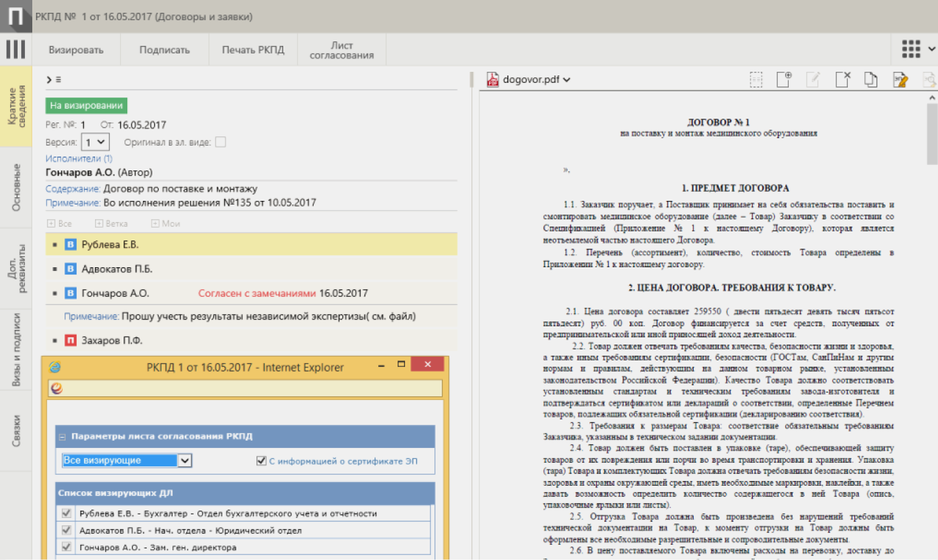Open the 'Версия' dropdown
Viewport: 938px width, 560px height.
(95, 142)
